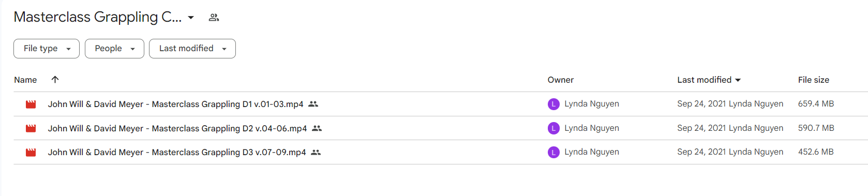868x196 pixels.
Task: Click the video icon for the D2 v.04-06.mp4 file
Action: [31, 128]
